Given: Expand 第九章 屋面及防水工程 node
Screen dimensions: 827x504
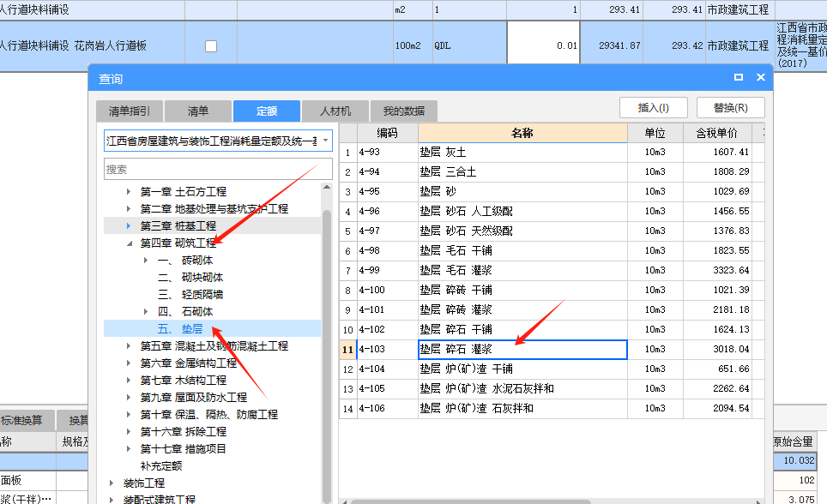Looking at the screenshot, I should coord(128,398).
